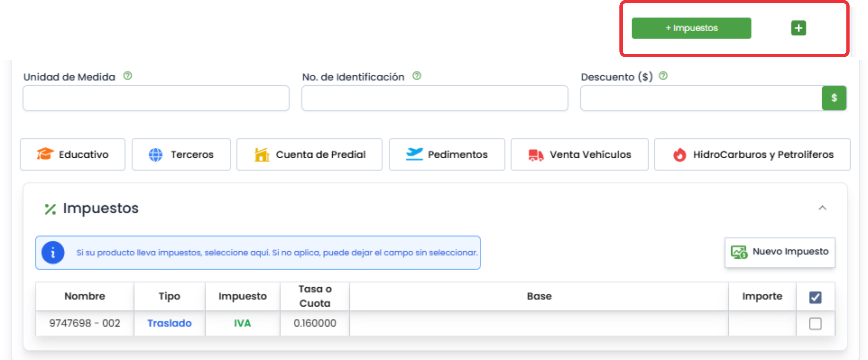Open the Educativo complement tab

(73, 155)
